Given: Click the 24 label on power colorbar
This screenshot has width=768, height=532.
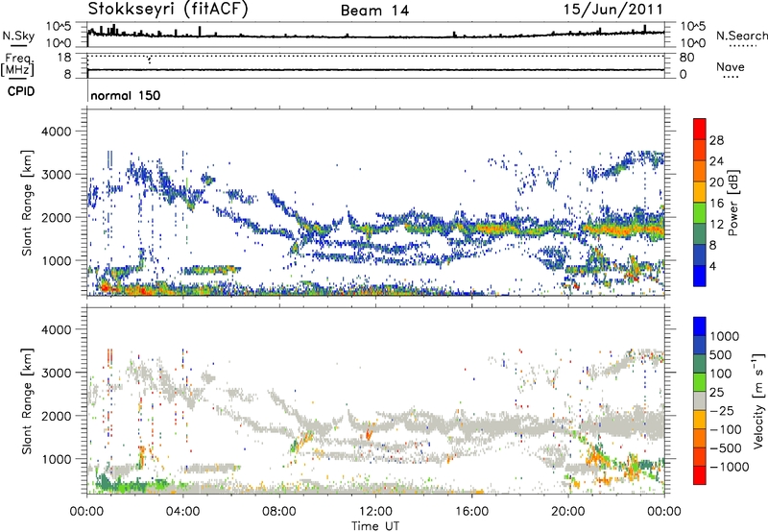Looking at the screenshot, I should pos(716,161).
